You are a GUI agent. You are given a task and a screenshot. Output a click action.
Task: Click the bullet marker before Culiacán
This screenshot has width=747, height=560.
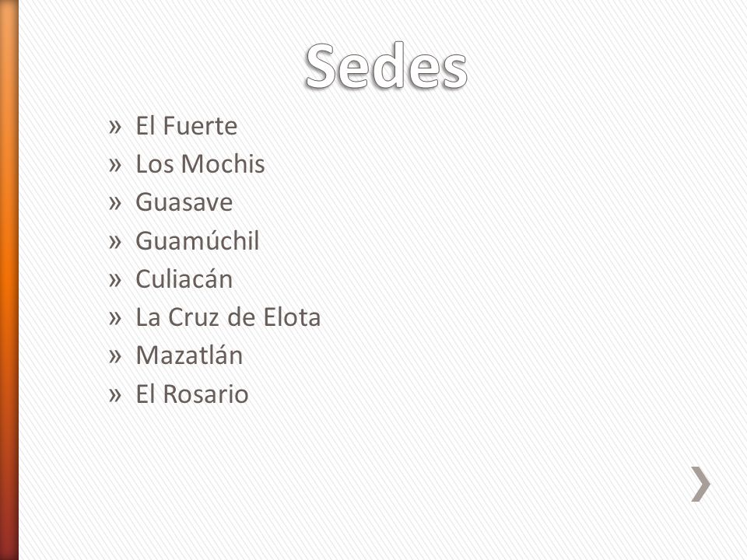(x=115, y=280)
